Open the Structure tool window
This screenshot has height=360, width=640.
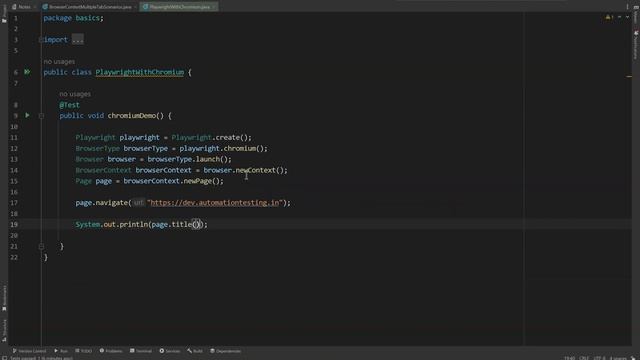click(4, 330)
